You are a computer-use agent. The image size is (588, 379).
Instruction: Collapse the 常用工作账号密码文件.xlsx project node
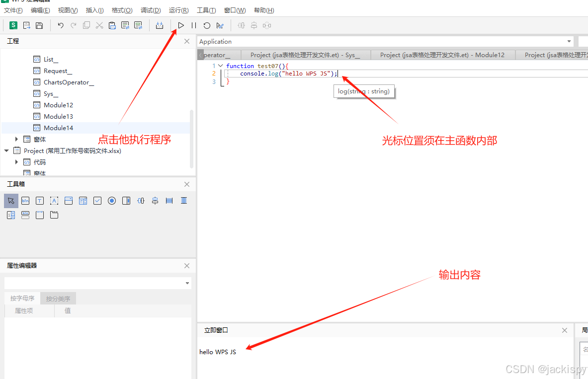point(6,151)
